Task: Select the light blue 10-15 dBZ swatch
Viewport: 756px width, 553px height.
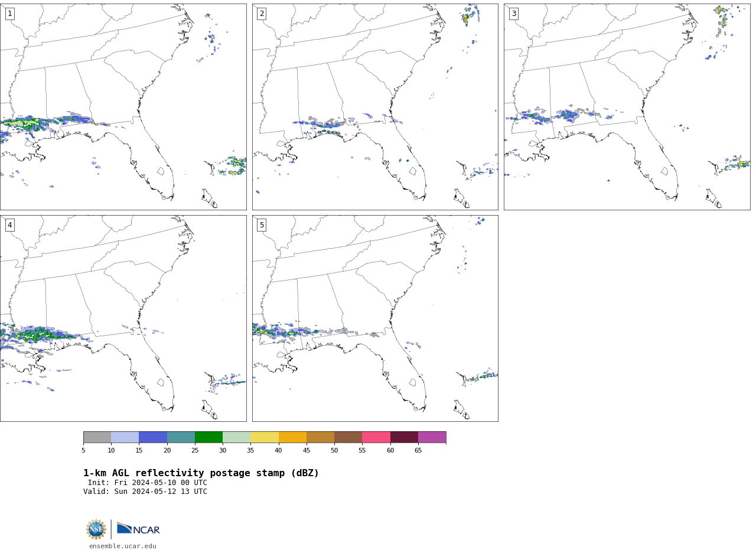Action: pyautogui.click(x=125, y=437)
